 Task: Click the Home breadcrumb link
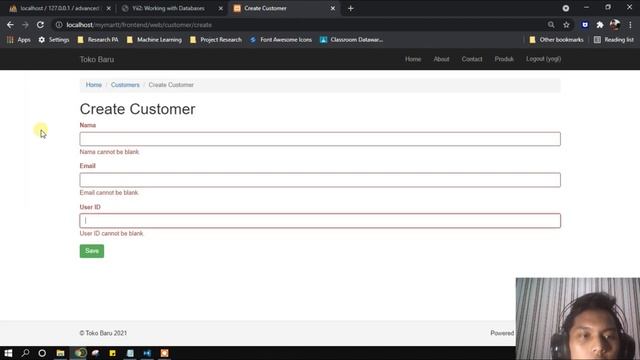[93, 85]
